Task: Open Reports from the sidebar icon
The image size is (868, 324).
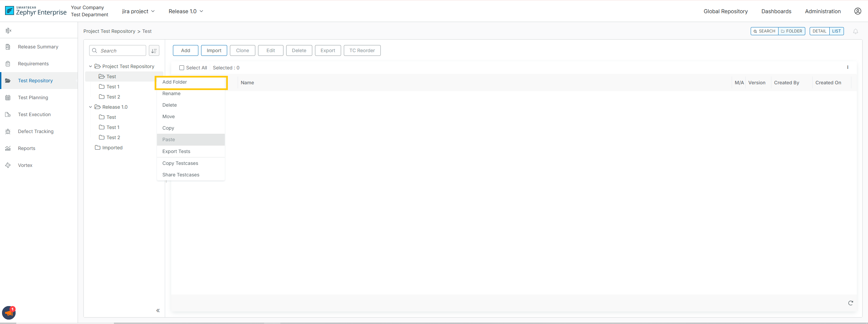Action: [x=8, y=148]
